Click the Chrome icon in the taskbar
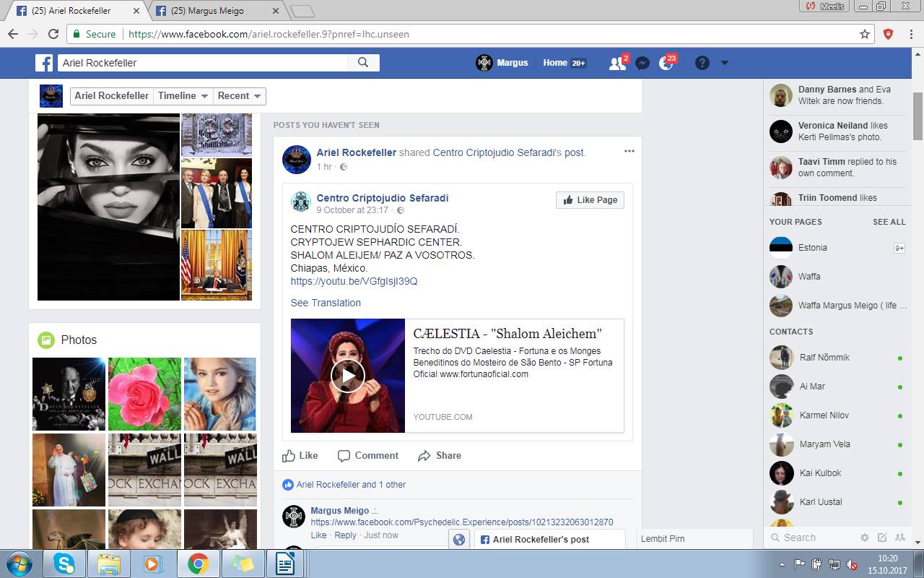 coord(198,564)
